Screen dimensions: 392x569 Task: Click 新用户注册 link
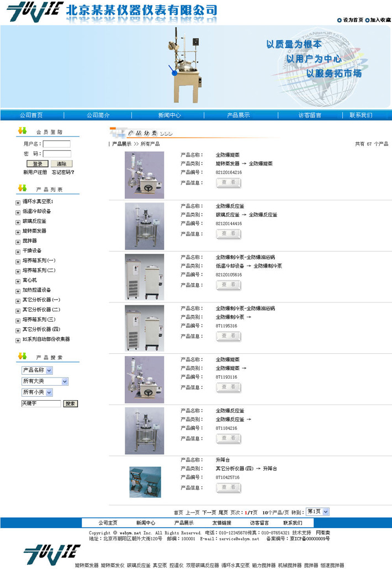pyautogui.click(x=35, y=172)
